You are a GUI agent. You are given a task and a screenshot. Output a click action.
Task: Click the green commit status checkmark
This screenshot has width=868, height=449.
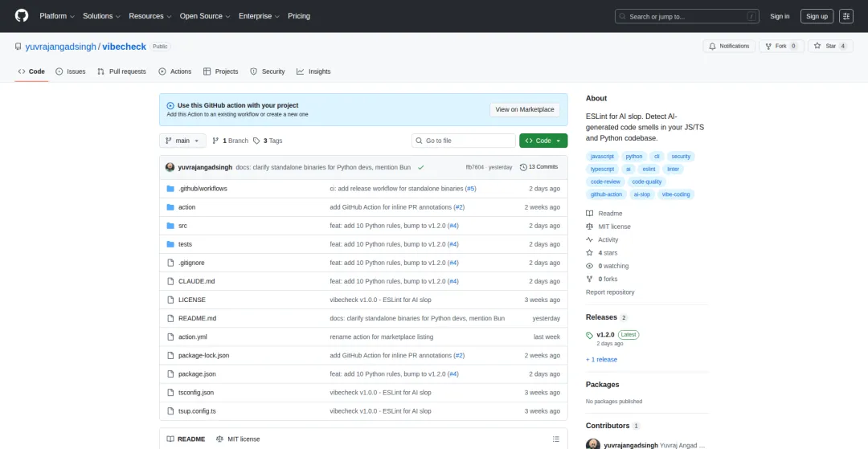click(x=420, y=167)
